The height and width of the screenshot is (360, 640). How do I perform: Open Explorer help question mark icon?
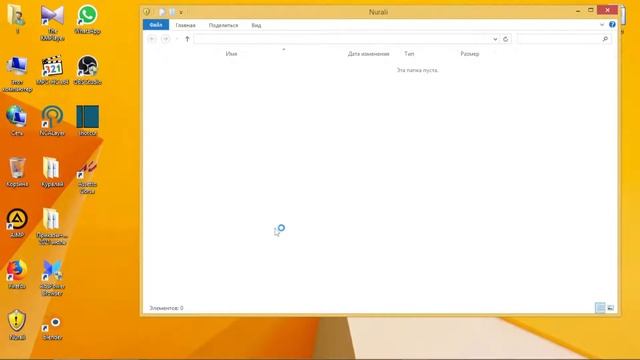click(612, 24)
